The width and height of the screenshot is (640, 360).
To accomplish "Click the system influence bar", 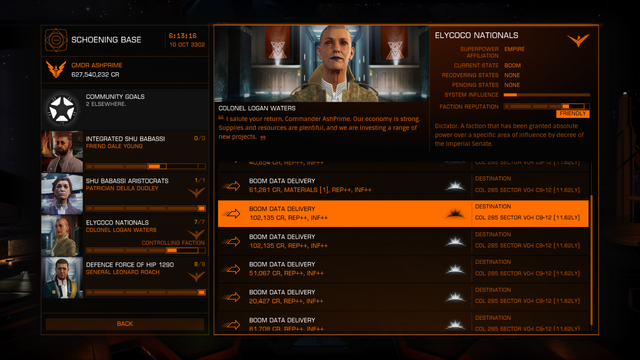I will (x=547, y=95).
